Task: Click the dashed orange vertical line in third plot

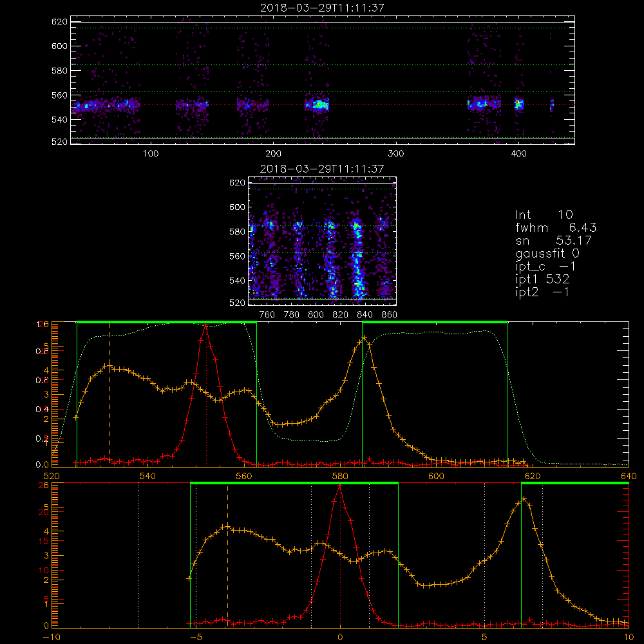Action: 109,394
